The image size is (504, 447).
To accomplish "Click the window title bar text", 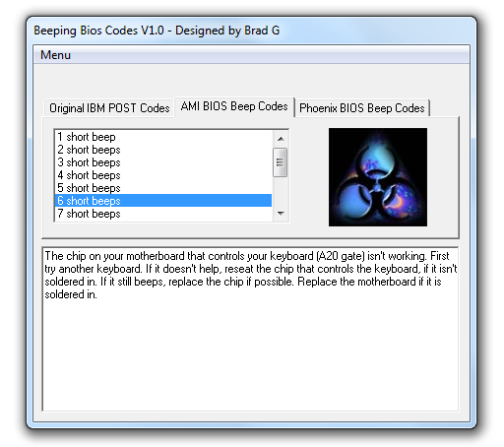I will click(157, 31).
